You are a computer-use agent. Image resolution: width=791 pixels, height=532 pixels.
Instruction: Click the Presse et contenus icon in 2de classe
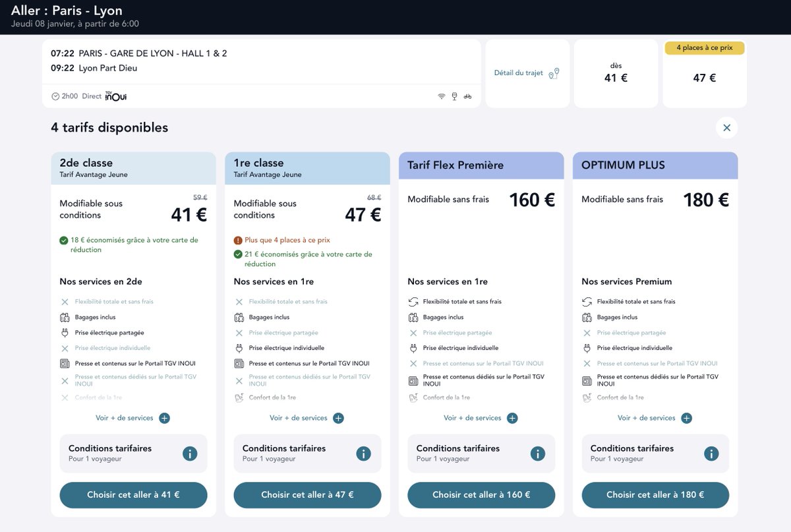(65, 363)
